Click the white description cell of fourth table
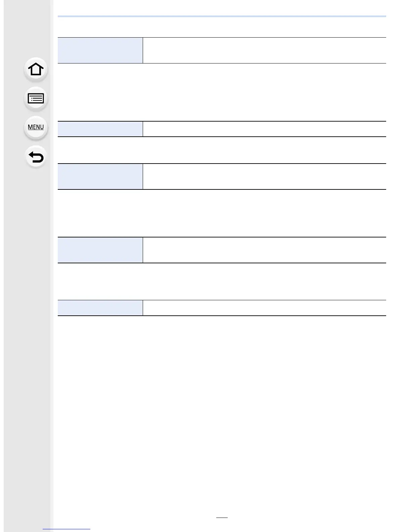 [x=265, y=250]
